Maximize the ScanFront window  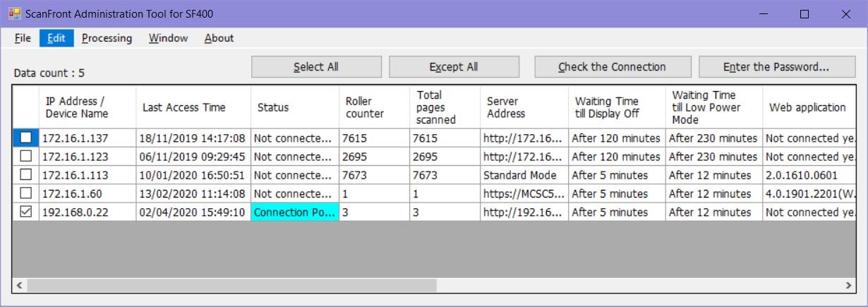[804, 14]
